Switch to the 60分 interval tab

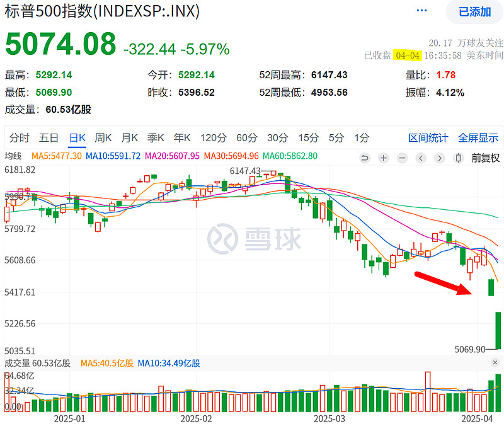[x=247, y=138]
